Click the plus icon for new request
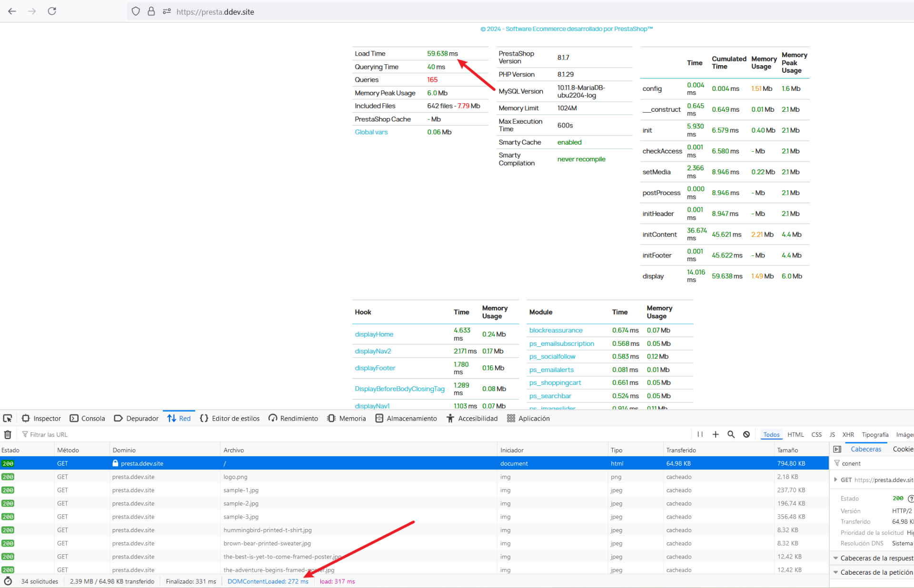The image size is (914, 588). (x=715, y=434)
